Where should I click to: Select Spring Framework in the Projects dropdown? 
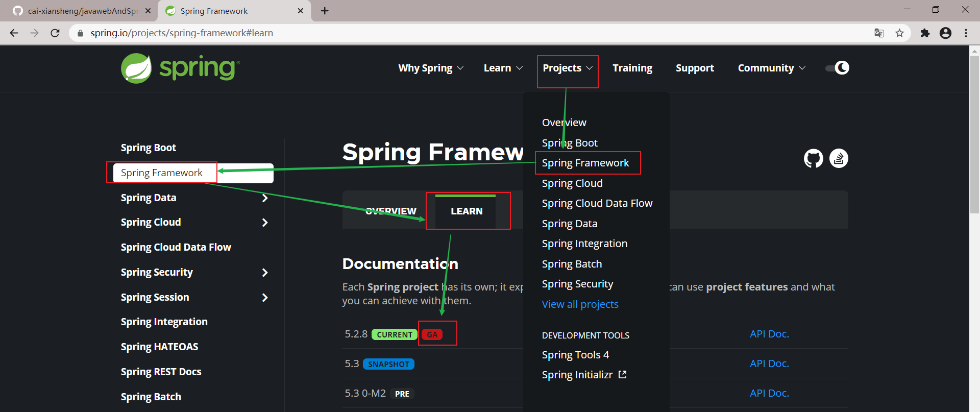[x=585, y=163]
